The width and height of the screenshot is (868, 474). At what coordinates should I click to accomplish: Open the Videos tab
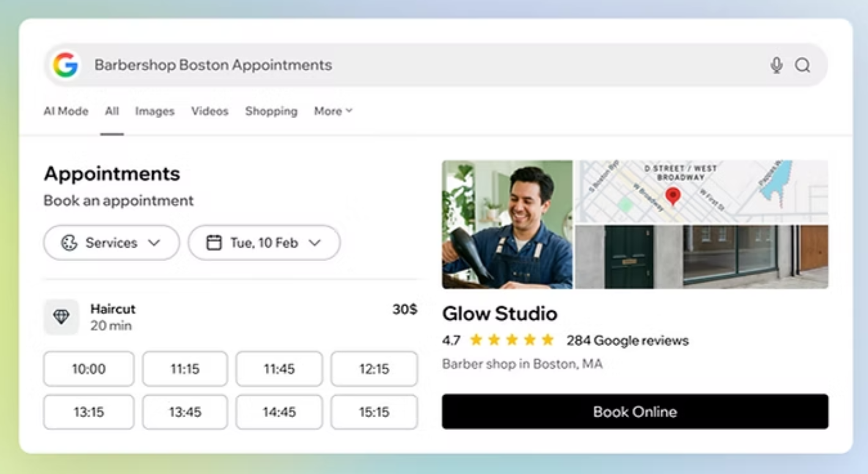210,111
